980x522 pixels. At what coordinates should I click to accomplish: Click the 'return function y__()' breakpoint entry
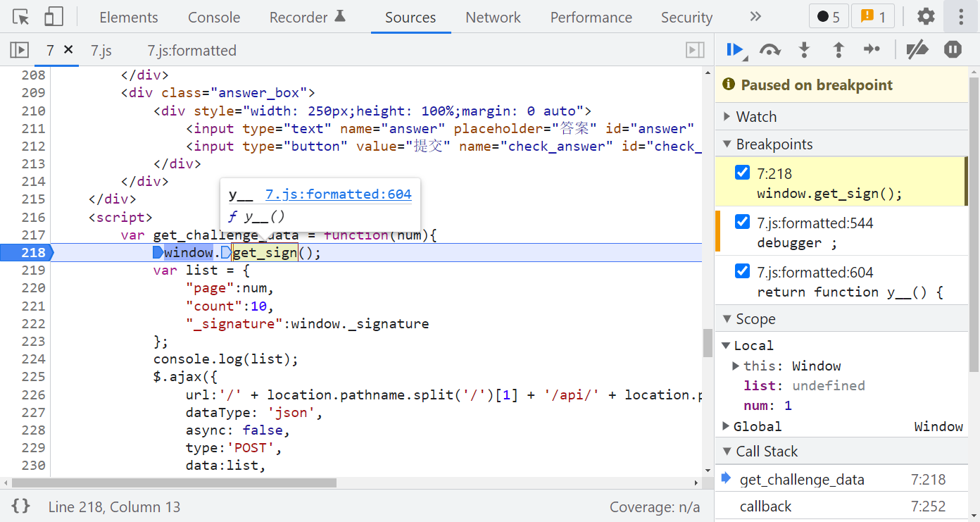pos(850,292)
